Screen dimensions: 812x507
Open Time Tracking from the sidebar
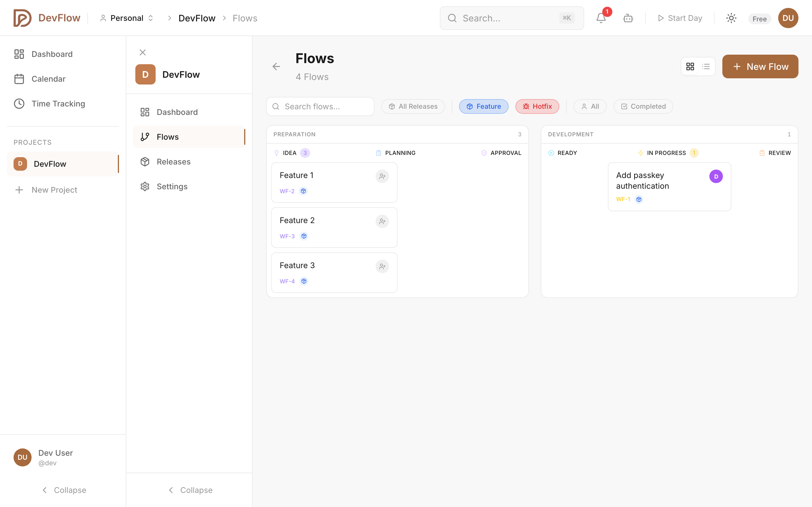(58, 104)
